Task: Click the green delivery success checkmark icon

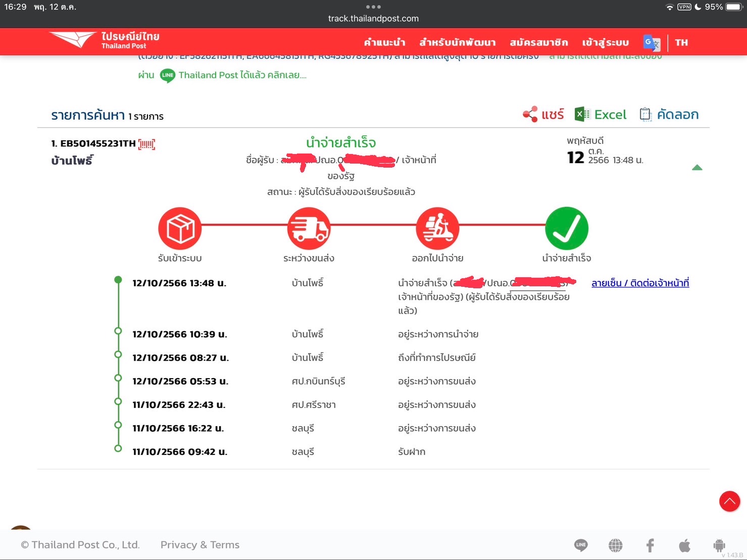Action: pyautogui.click(x=567, y=228)
